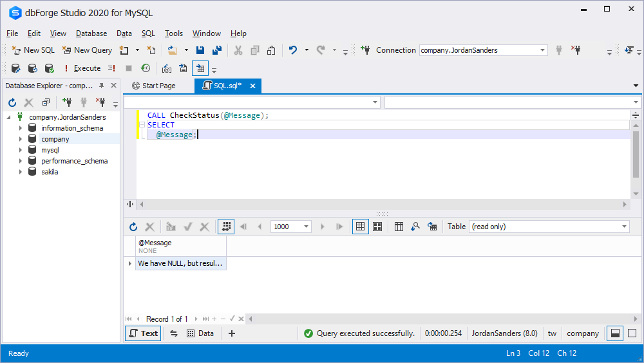
Task: Open the Undo history dropdown arrow
Action: click(307, 50)
